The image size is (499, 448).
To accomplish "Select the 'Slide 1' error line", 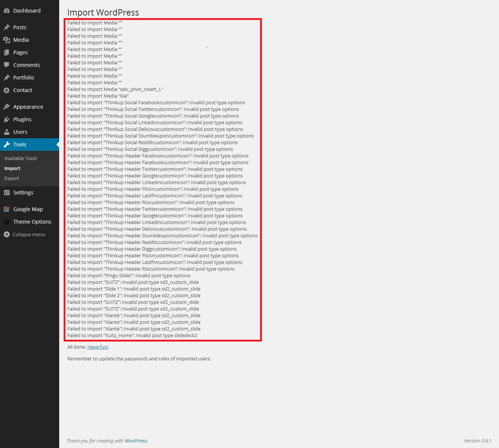I will pyautogui.click(x=134, y=289).
